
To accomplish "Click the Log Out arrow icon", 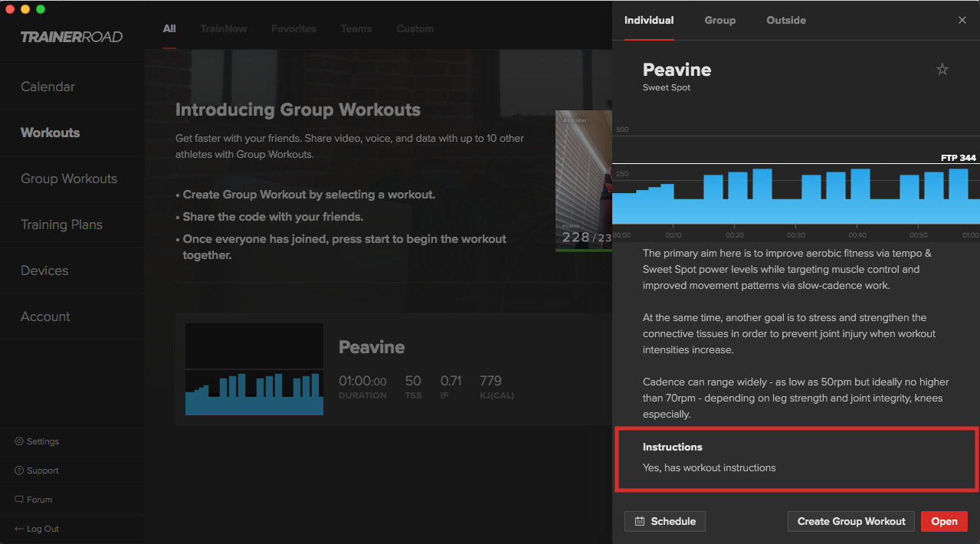I will tap(18, 529).
